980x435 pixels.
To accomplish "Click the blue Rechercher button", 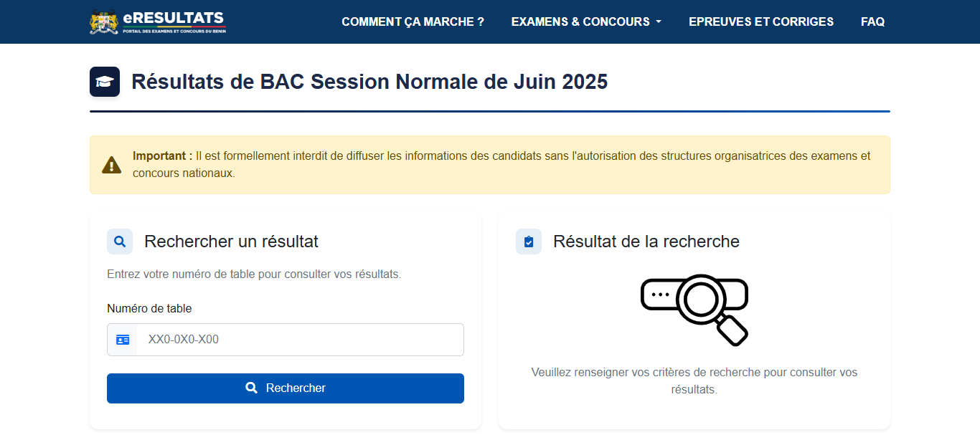I will pyautogui.click(x=286, y=388).
